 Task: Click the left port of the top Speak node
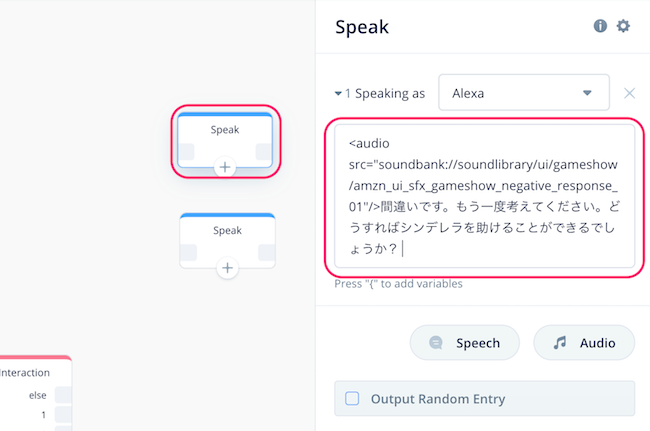click(x=186, y=152)
